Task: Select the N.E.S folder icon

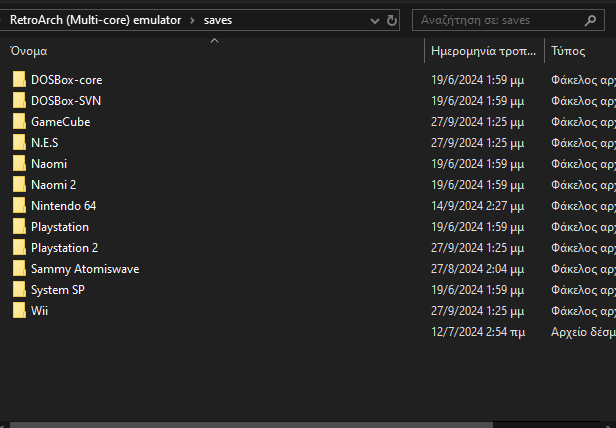Action: click(x=19, y=142)
